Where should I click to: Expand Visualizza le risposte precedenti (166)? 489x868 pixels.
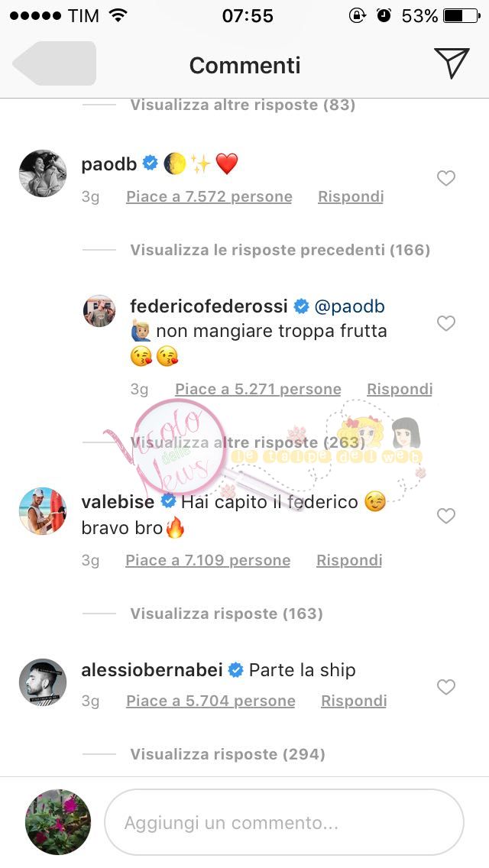280,250
